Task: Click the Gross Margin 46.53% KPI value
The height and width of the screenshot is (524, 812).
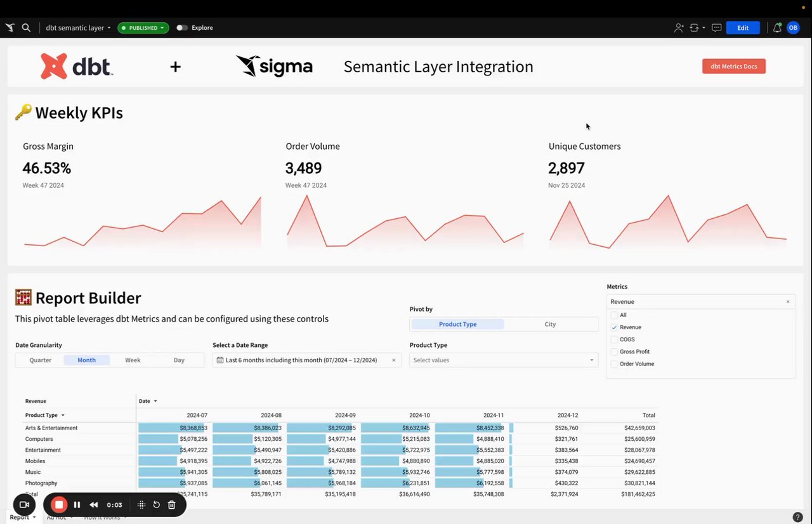Action: point(47,168)
